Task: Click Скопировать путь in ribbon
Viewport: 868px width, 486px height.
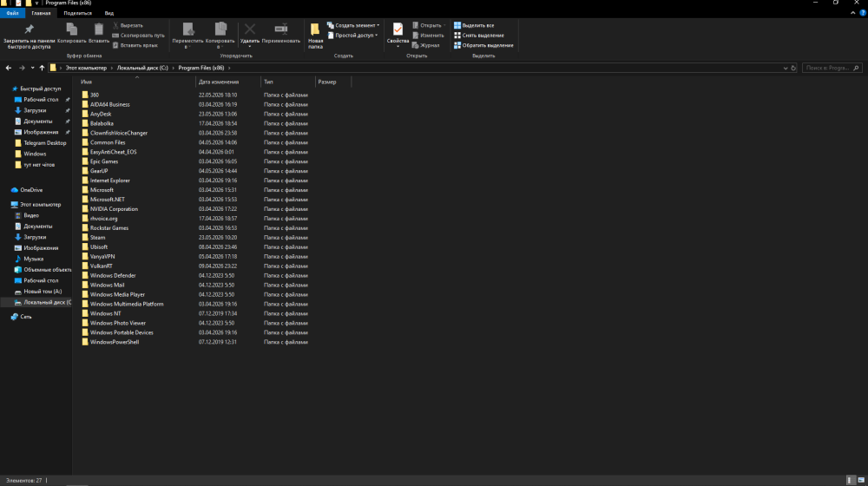Action: pos(138,36)
